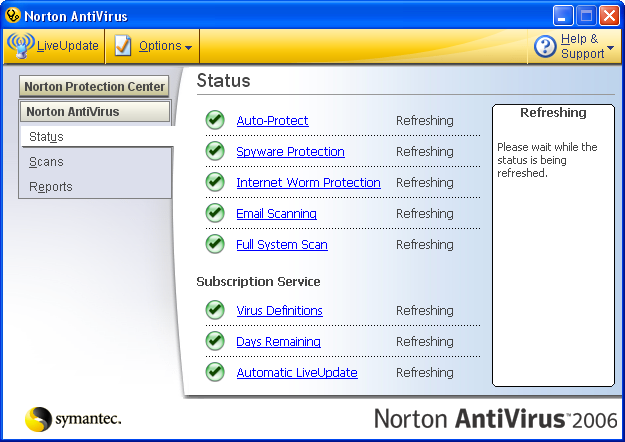
Task: Click the Norton icon in the title bar
Action: (x=12, y=16)
